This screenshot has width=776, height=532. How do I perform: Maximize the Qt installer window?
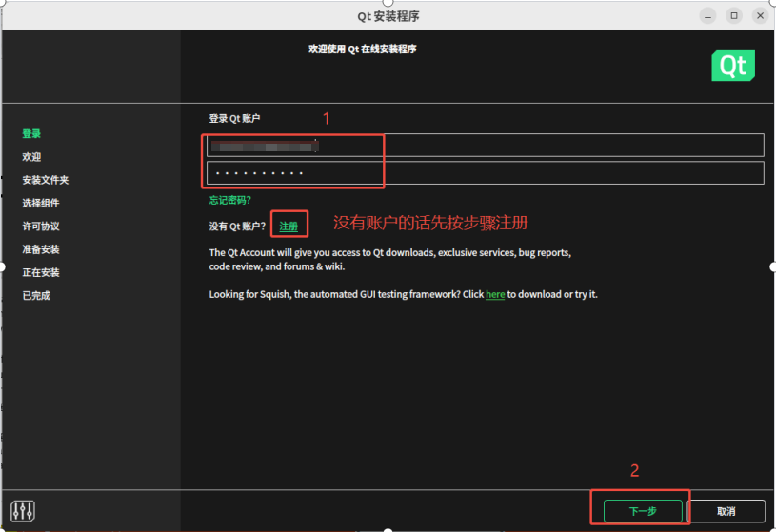[734, 16]
